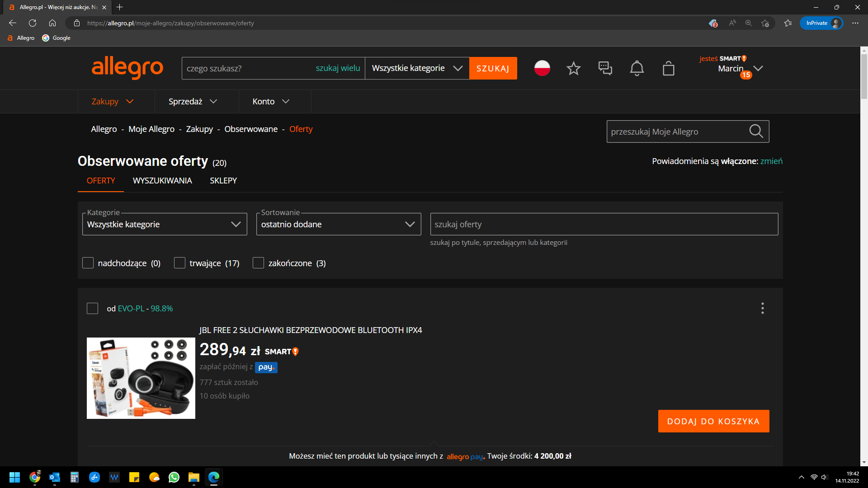The image size is (868, 488).
Task: Open three-dot menu for JBL offer
Action: pos(762,308)
